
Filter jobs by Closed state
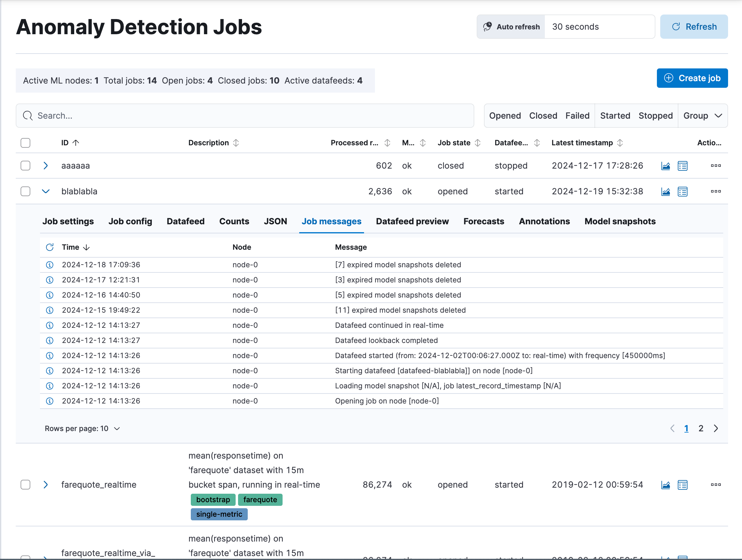[543, 116]
